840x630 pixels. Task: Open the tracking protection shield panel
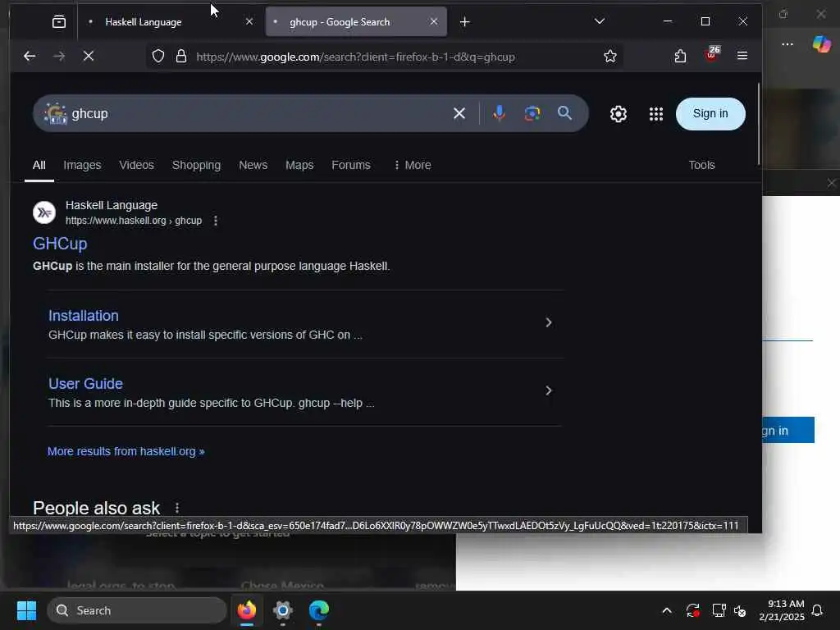[158, 56]
